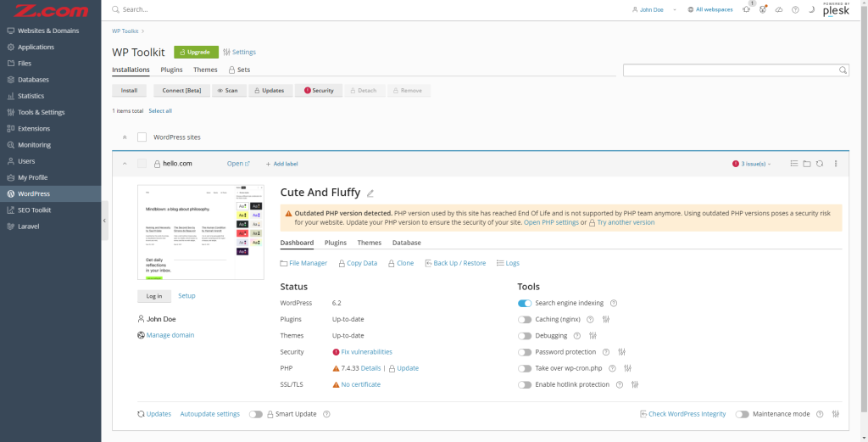Viewport: 868px width, 442px height.
Task: Open Caching (nginx) settings sliders icon
Action: point(606,320)
